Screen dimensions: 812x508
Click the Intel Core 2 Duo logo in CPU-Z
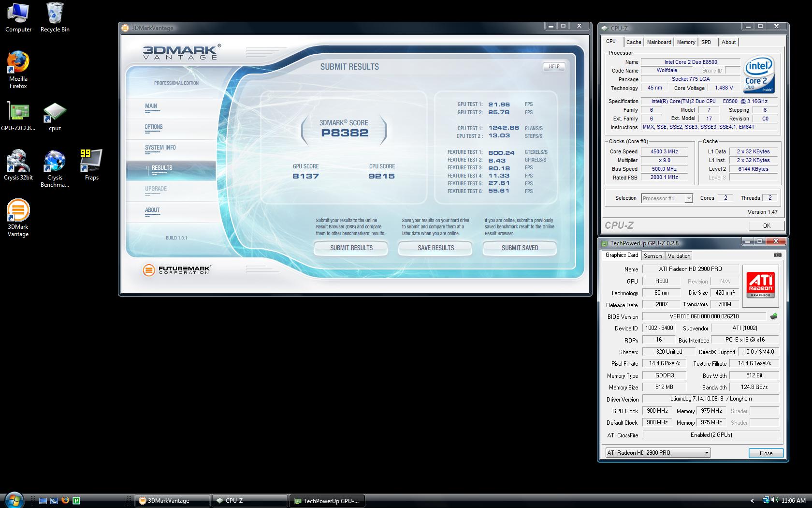[759, 75]
